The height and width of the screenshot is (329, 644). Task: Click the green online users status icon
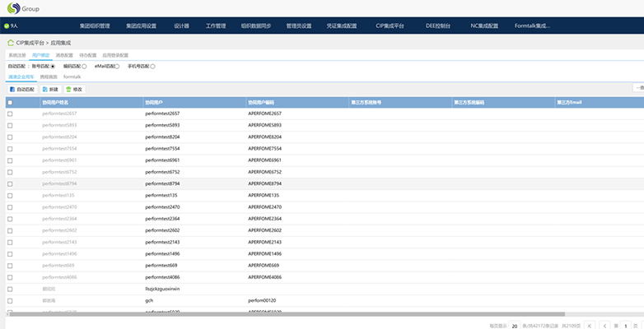pyautogui.click(x=7, y=26)
